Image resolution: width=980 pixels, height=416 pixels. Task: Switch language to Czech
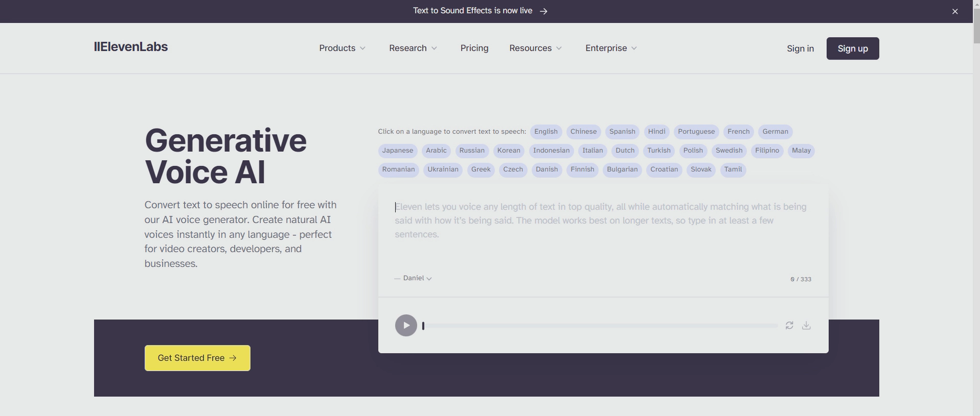click(x=513, y=169)
